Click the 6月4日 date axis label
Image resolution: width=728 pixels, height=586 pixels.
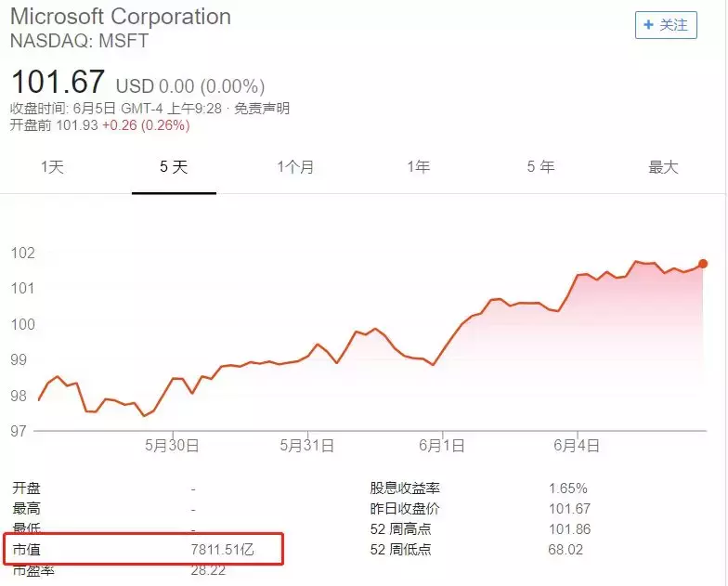point(578,446)
